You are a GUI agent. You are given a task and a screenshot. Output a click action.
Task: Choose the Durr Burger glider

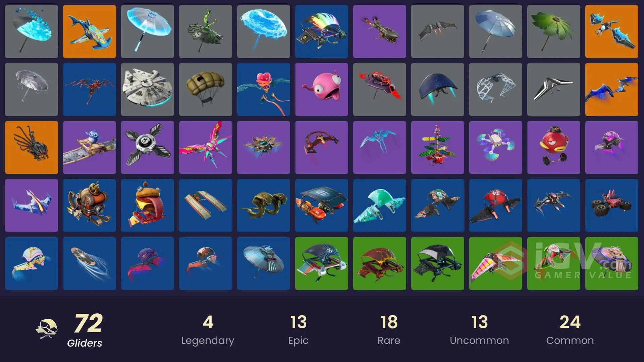pyautogui.click(x=148, y=205)
